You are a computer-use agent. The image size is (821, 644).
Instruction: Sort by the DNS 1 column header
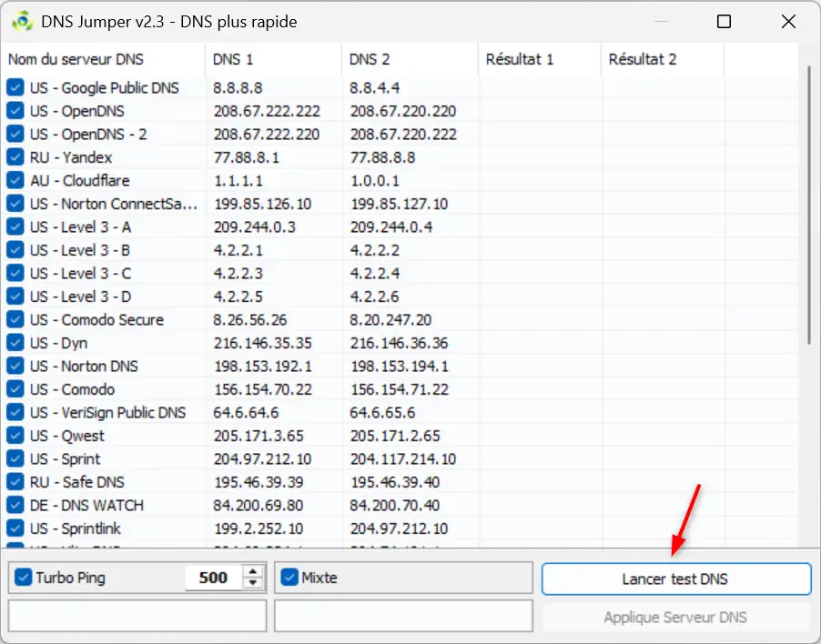[273, 59]
